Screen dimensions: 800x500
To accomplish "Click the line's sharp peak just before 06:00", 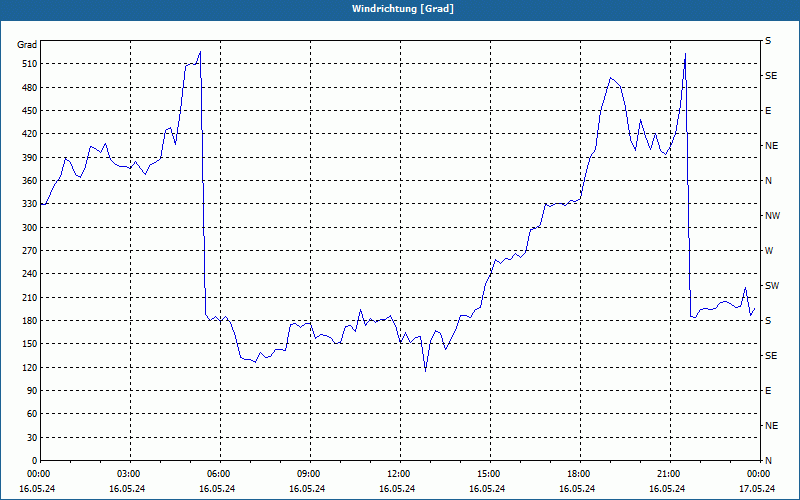I will click(200, 52).
